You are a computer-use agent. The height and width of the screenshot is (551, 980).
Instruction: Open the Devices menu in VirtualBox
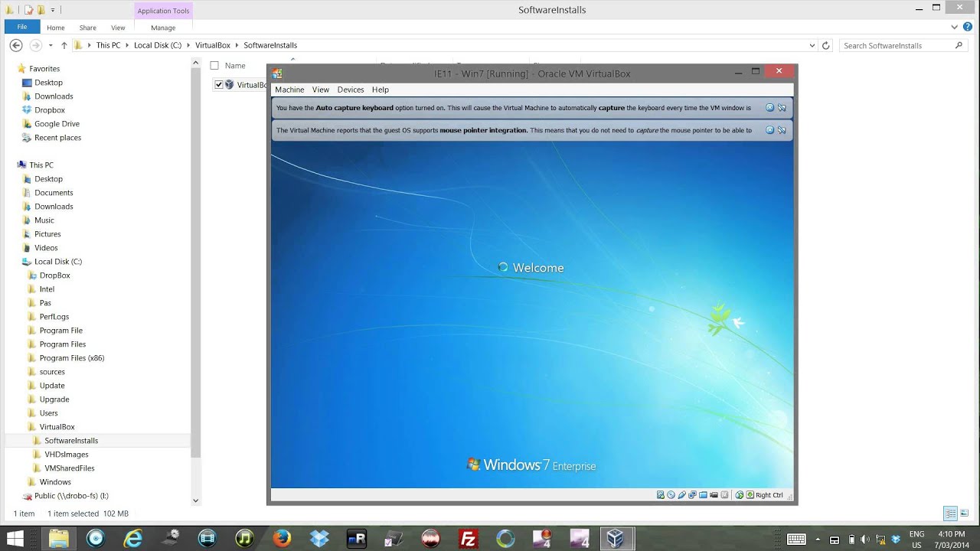(x=351, y=90)
